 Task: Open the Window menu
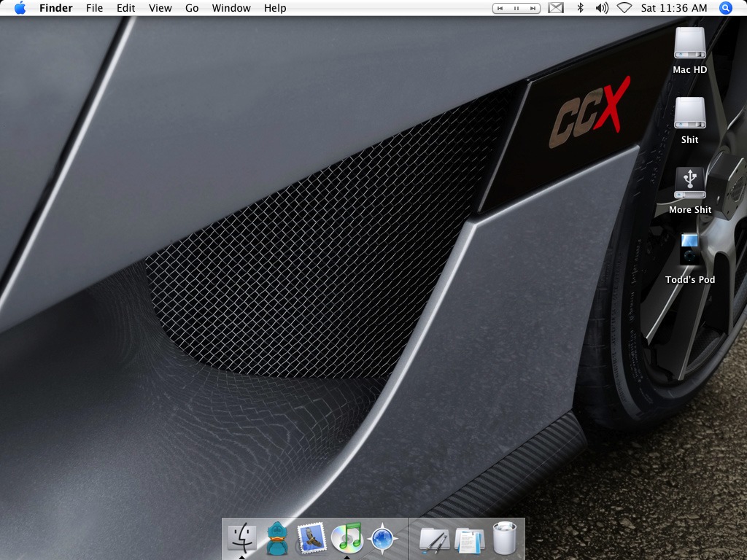click(231, 8)
